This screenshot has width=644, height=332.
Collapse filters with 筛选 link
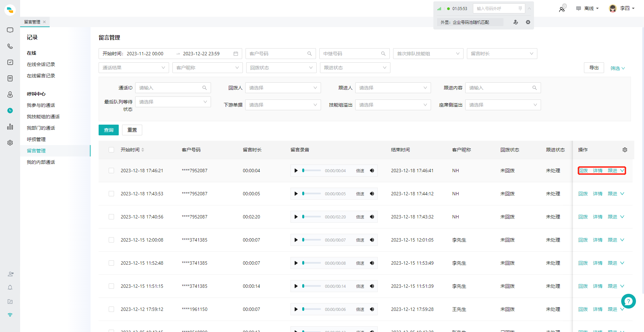click(x=618, y=68)
